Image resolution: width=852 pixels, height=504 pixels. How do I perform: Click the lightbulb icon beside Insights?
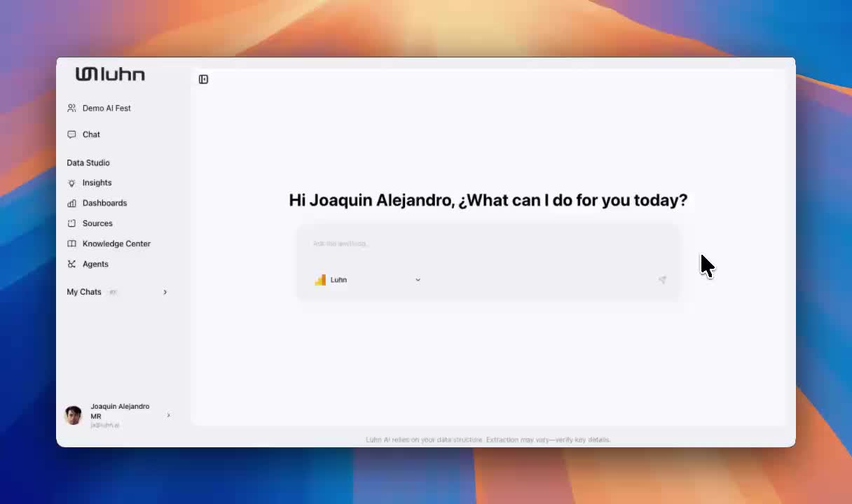pyautogui.click(x=71, y=183)
